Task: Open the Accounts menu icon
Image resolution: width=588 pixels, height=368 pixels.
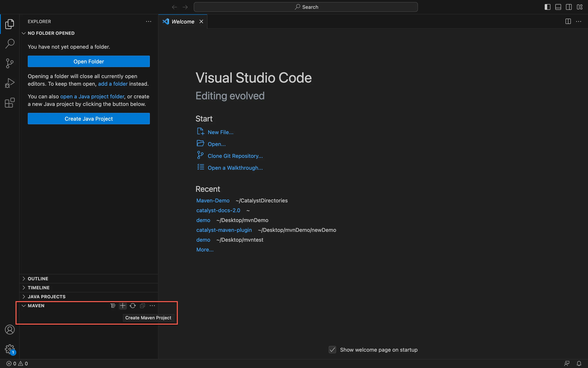Action: [10, 330]
